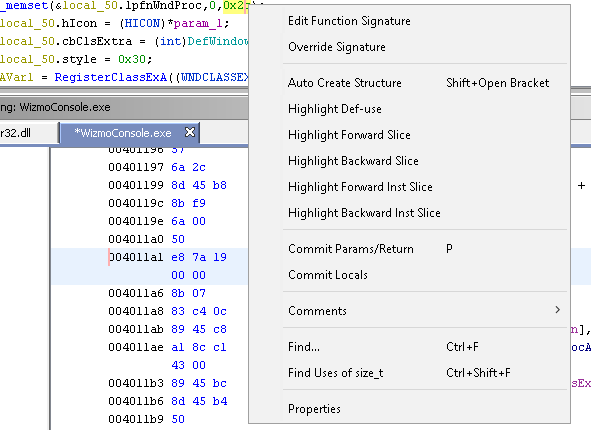Click the 0x30 style value
The width and height of the screenshot is (591, 430).
[x=132, y=60]
